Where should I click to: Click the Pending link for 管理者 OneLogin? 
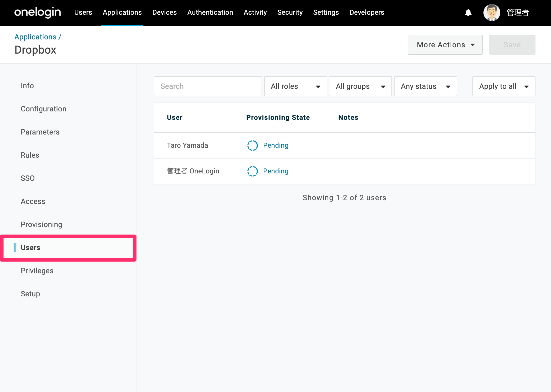(x=276, y=171)
